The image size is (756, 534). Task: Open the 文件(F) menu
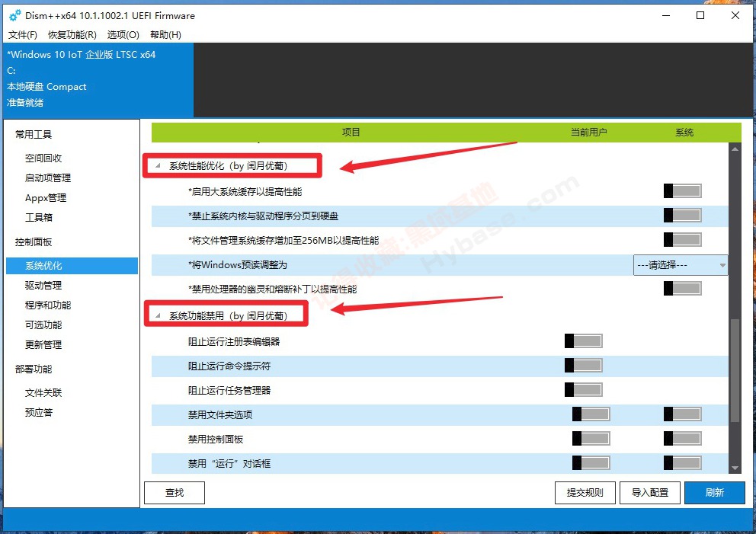tap(23, 35)
